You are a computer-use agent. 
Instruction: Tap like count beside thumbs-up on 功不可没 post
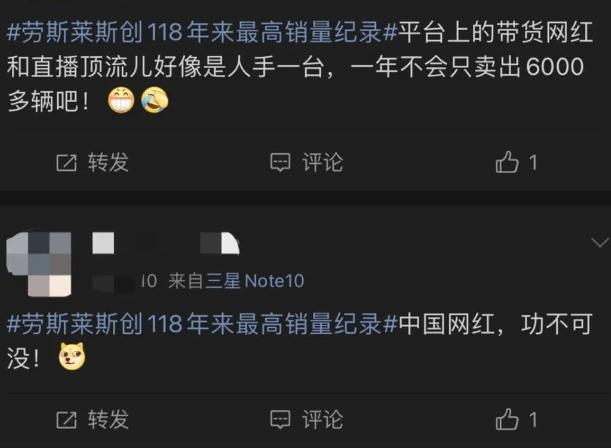click(533, 420)
